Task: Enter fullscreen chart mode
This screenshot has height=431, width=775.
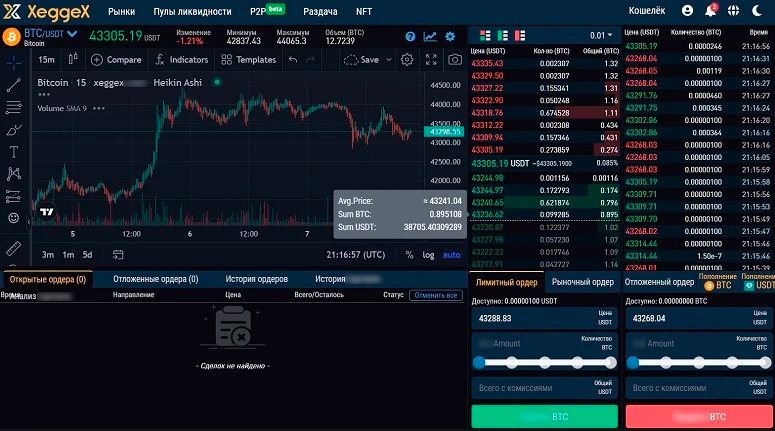Action: [431, 60]
